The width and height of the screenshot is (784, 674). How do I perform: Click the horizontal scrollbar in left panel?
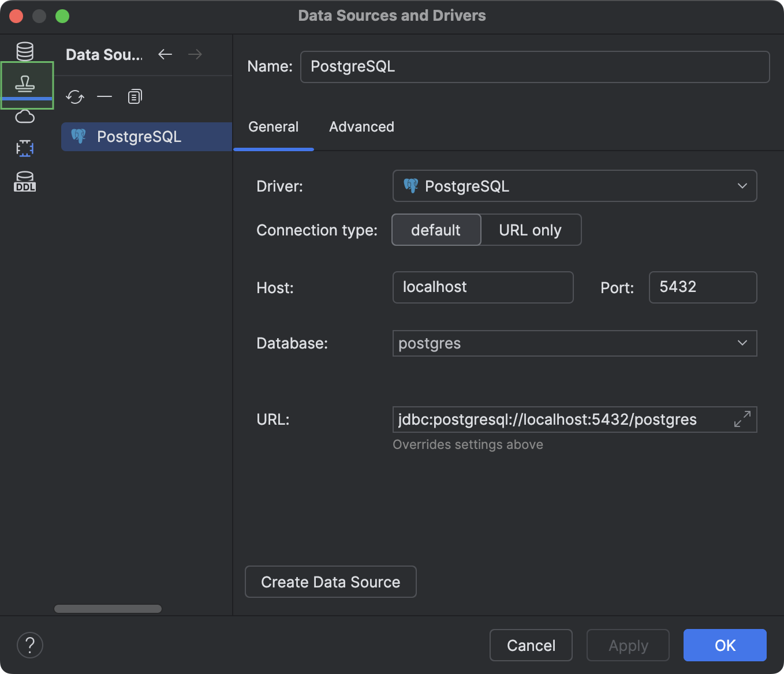(108, 609)
